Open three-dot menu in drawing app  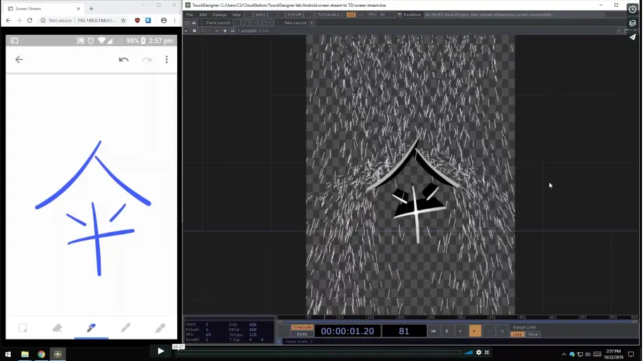click(x=166, y=60)
